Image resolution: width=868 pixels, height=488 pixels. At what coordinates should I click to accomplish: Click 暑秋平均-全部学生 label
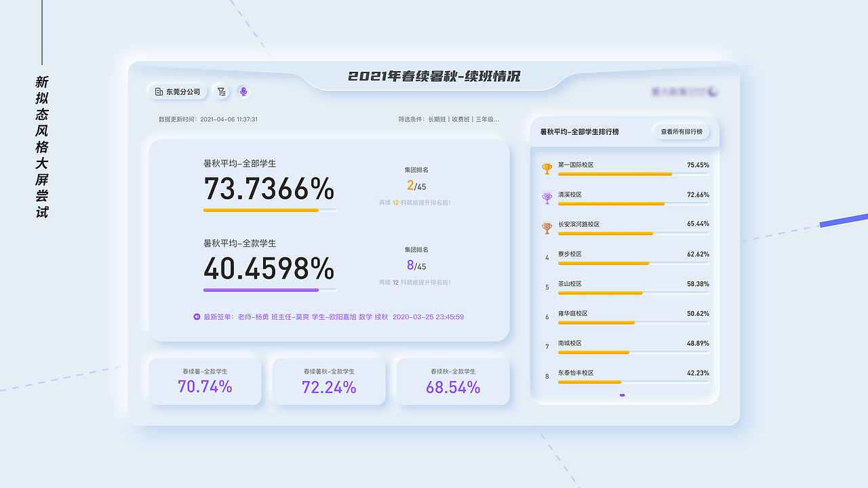(240, 163)
